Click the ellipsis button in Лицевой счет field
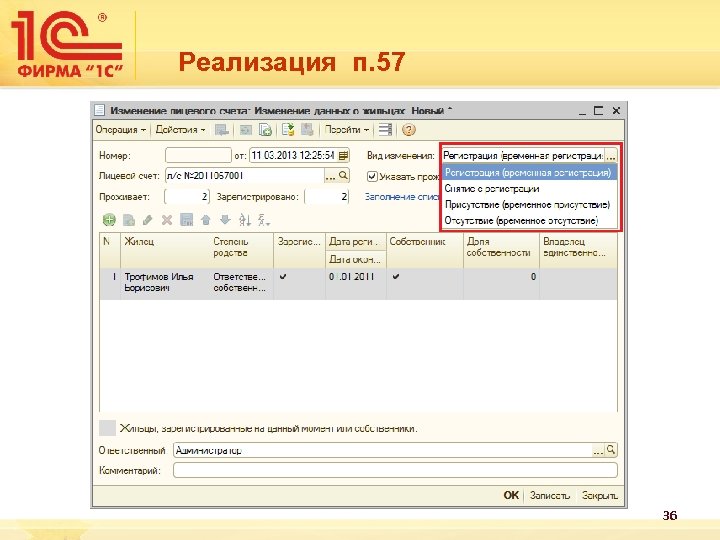The height and width of the screenshot is (540, 720). (x=331, y=176)
